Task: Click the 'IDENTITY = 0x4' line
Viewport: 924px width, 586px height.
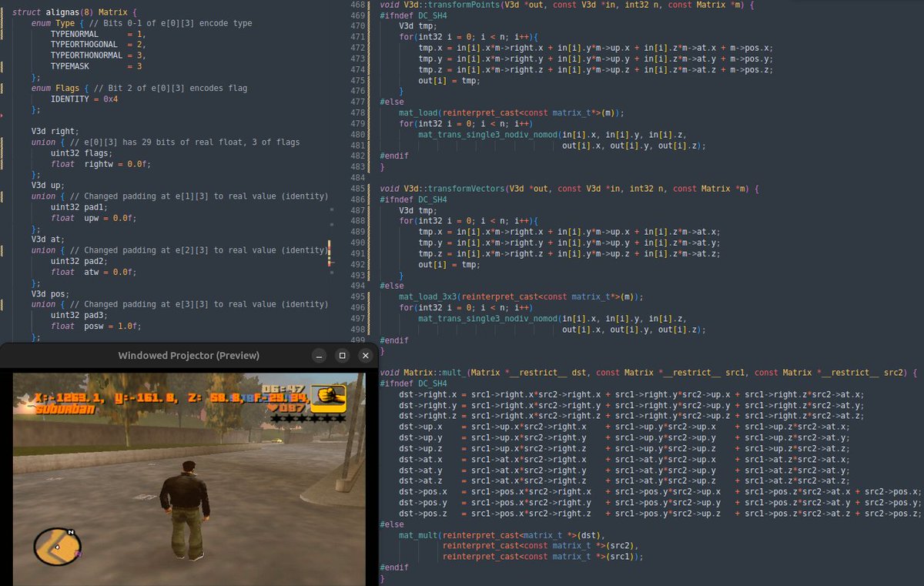Action: (84, 99)
